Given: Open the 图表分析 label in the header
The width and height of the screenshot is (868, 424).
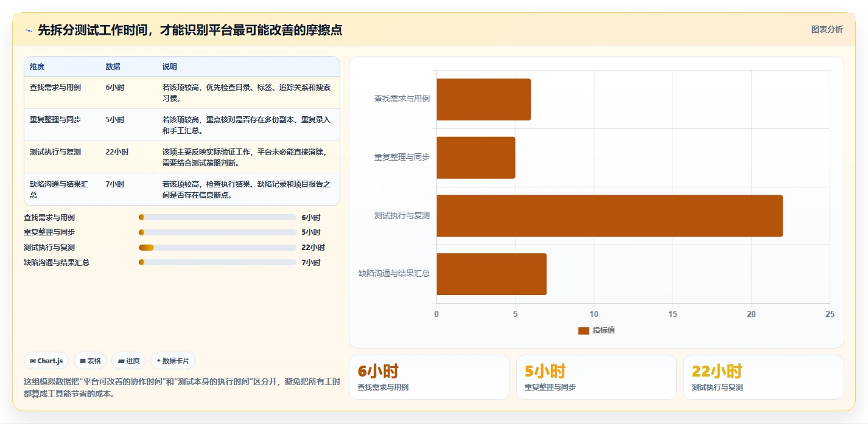Looking at the screenshot, I should click(x=827, y=30).
